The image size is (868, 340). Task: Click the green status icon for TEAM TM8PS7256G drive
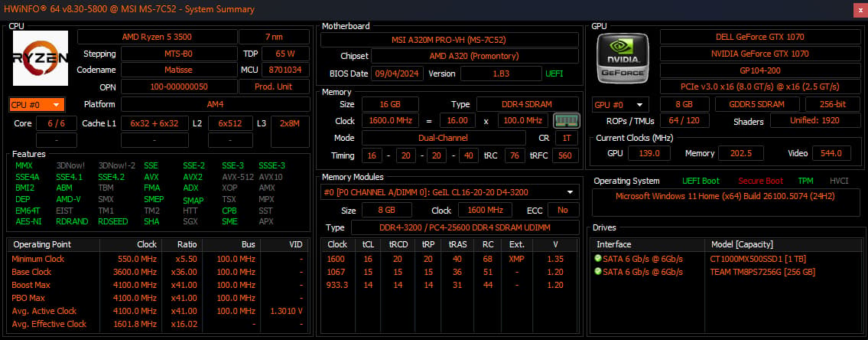597,272
